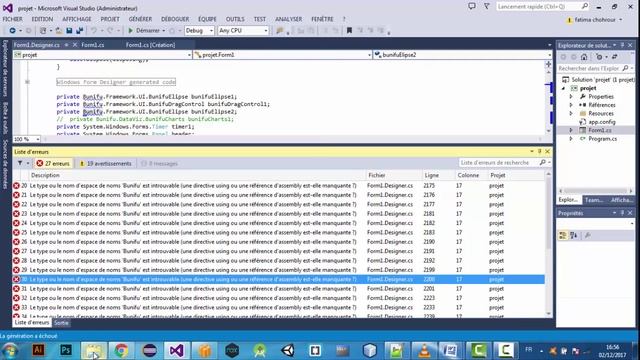Screen dimensions: 640x360
Task: Click the Sync icon in Solution Explorer toolbar
Action: [615, 57]
